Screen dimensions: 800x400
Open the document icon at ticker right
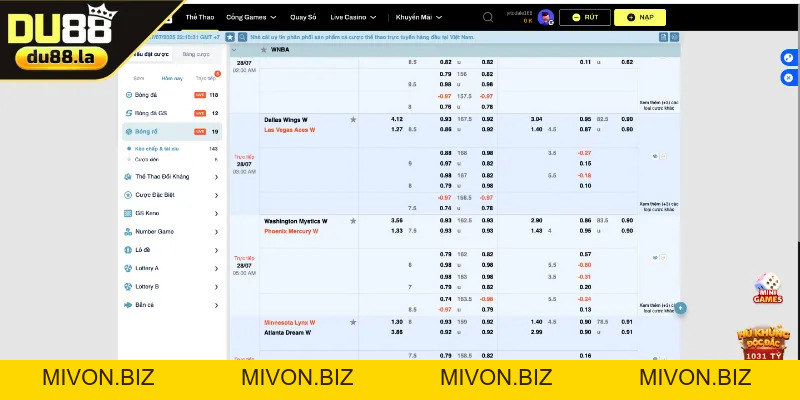coord(663,37)
